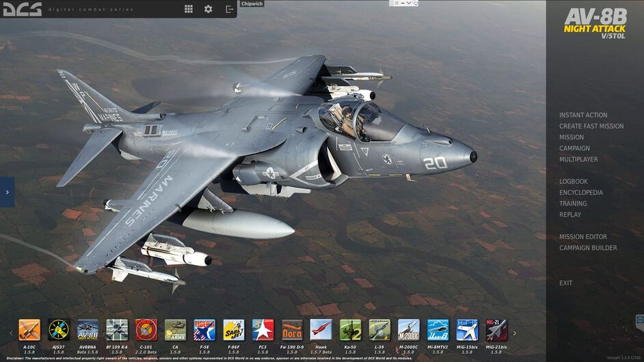Pick the F-5E Tiger module icon
Image resolution: width=644 pixels, height=362 pixels.
pyautogui.click(x=204, y=330)
